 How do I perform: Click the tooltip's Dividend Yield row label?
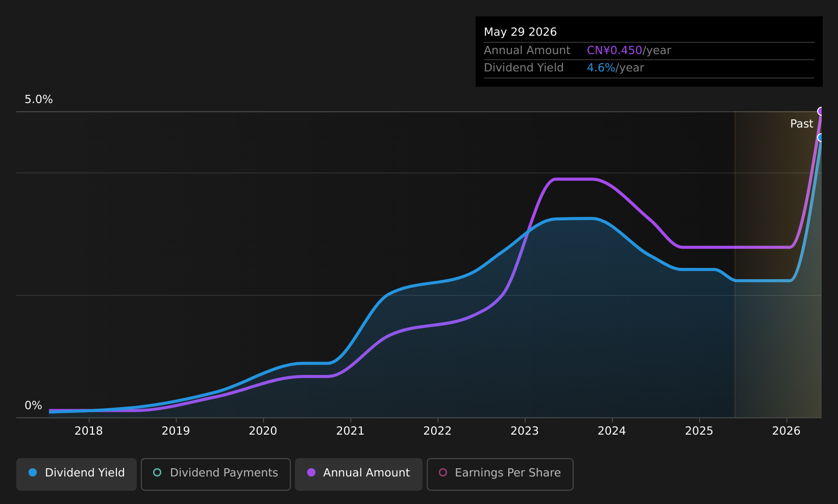[x=524, y=68]
